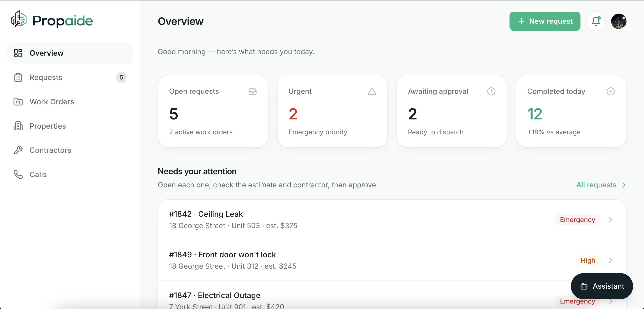Open the user profile avatar
Screen dimensions: 644x309
[619, 21]
